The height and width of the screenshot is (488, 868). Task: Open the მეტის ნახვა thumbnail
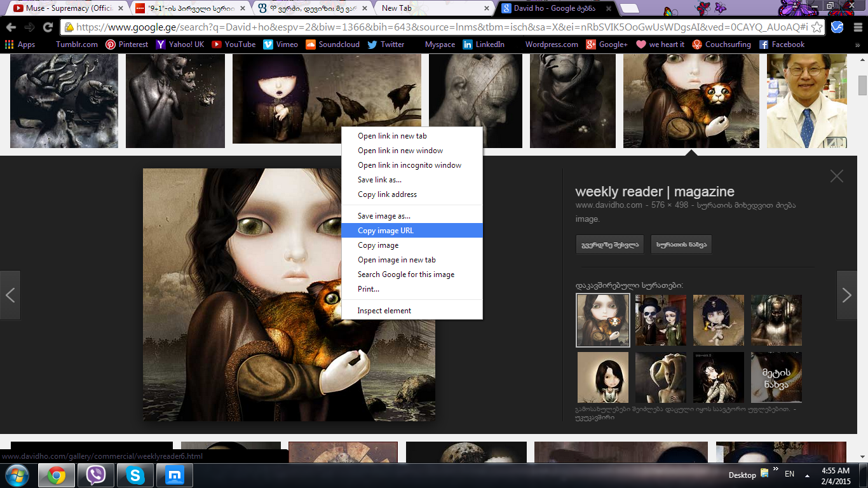[x=776, y=377]
